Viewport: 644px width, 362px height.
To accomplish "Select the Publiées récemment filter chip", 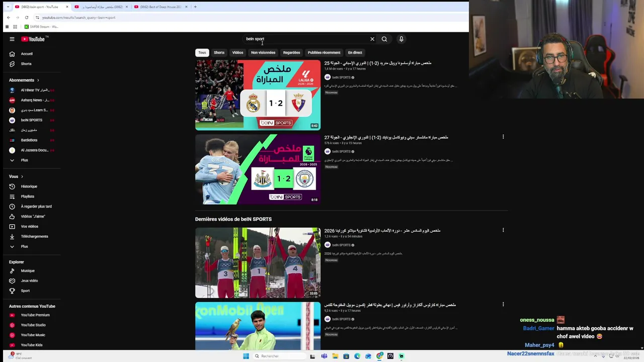I will (324, 52).
